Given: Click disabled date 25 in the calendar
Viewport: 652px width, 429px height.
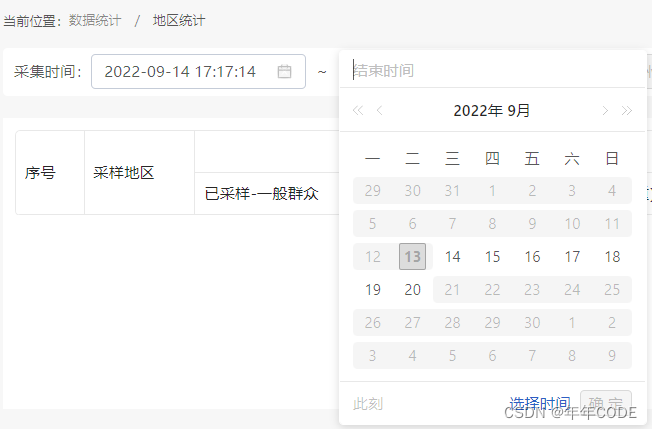Looking at the screenshot, I should click(x=612, y=289).
